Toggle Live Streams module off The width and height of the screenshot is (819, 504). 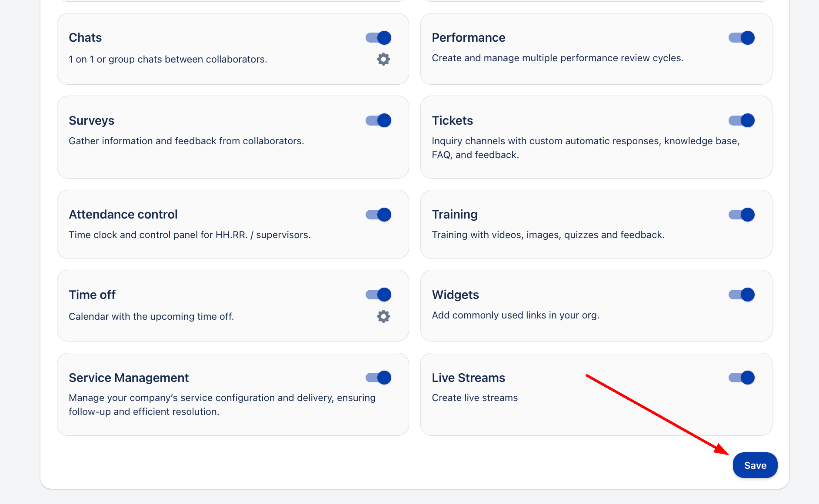742,378
